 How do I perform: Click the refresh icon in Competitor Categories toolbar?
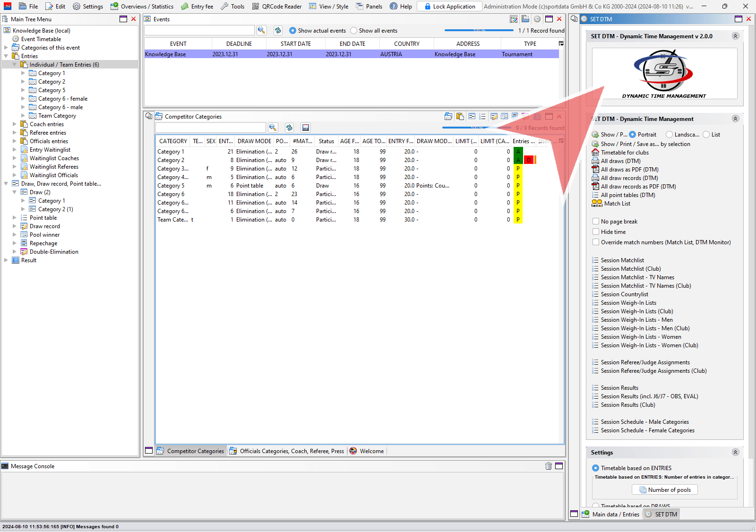click(289, 128)
